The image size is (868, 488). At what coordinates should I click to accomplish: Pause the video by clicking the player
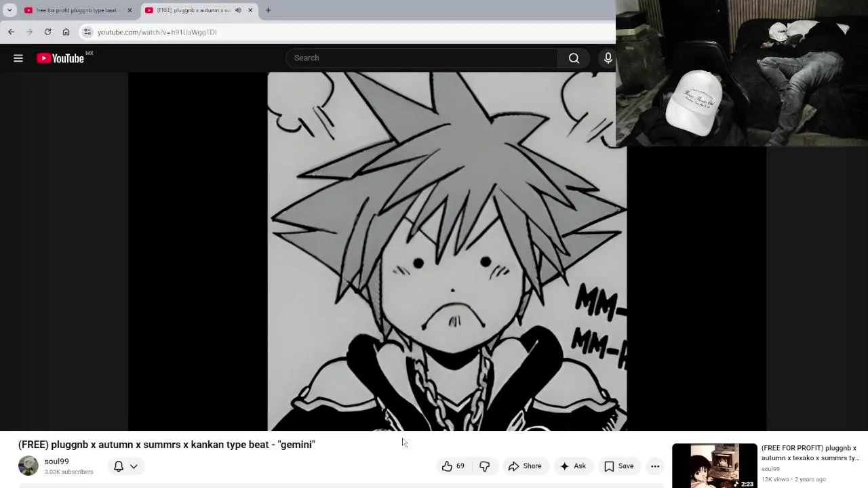point(447,251)
